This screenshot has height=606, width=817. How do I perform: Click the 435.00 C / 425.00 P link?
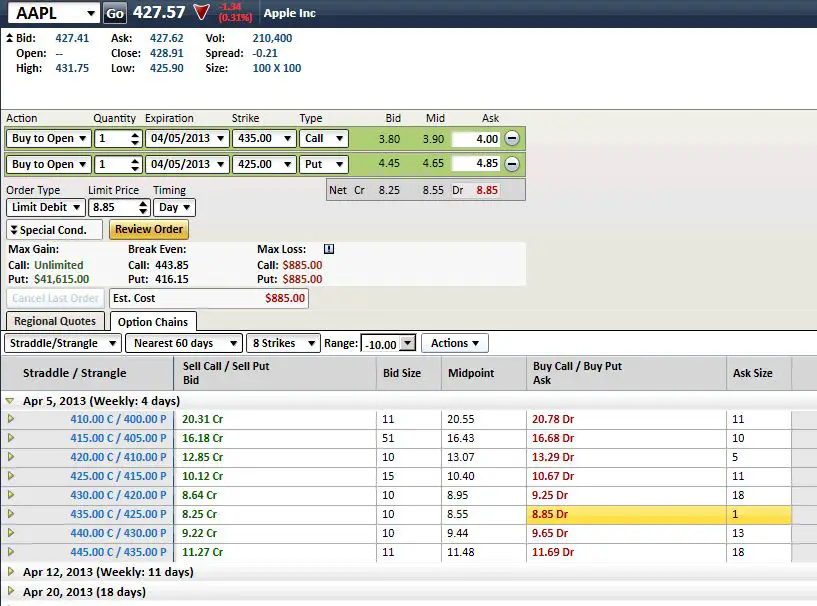click(x=118, y=514)
